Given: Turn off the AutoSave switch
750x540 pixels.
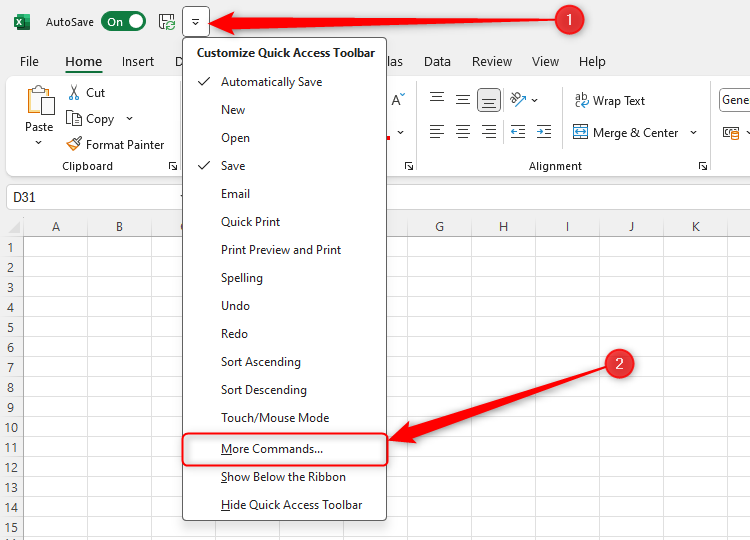Looking at the screenshot, I should (x=124, y=21).
